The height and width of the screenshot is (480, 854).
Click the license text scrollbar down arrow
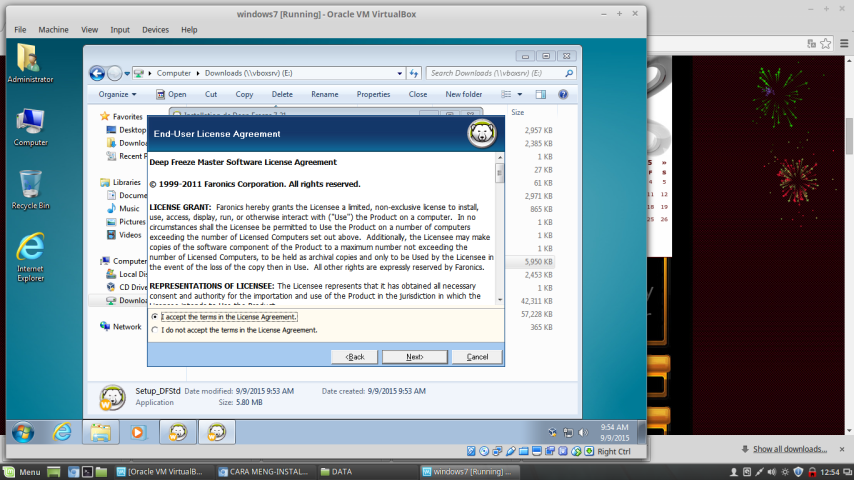tap(499, 300)
